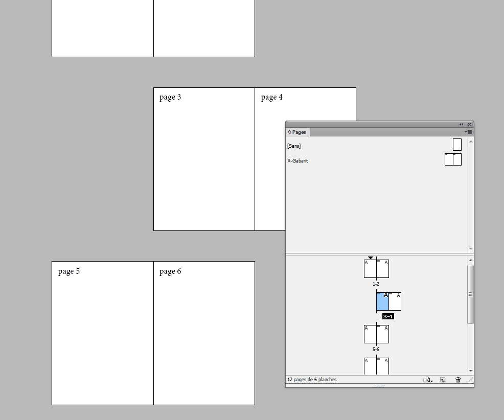This screenshot has height=420, width=504.
Task: Open the edit page size control
Action: click(x=426, y=380)
